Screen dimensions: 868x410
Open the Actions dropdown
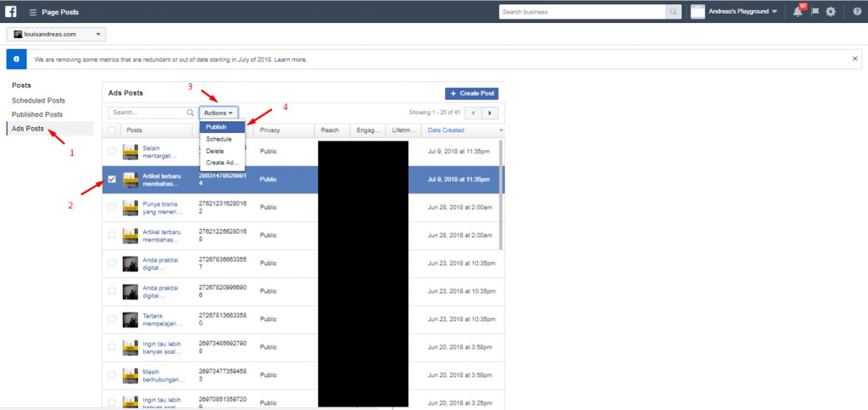click(219, 113)
